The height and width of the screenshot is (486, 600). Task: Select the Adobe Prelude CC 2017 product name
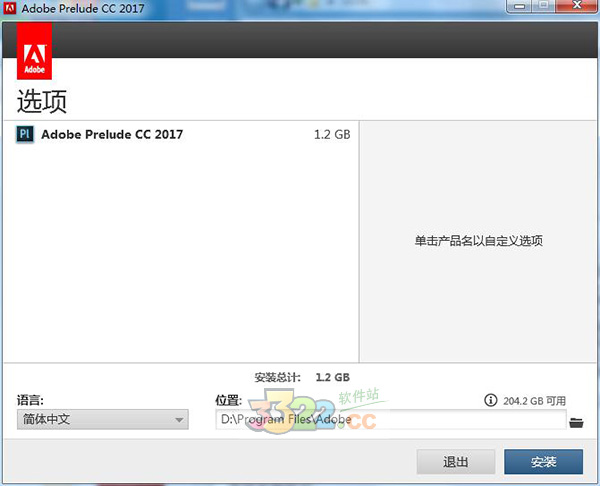112,134
